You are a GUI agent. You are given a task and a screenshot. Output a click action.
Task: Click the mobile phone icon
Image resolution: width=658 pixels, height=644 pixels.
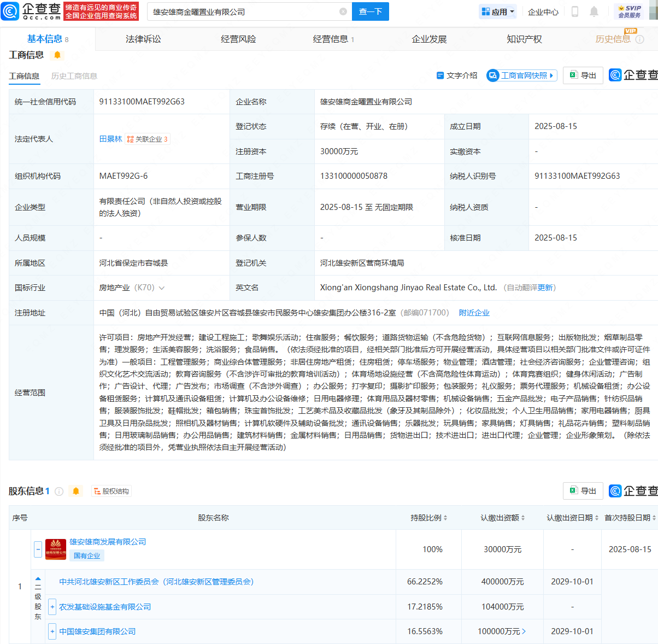click(575, 11)
